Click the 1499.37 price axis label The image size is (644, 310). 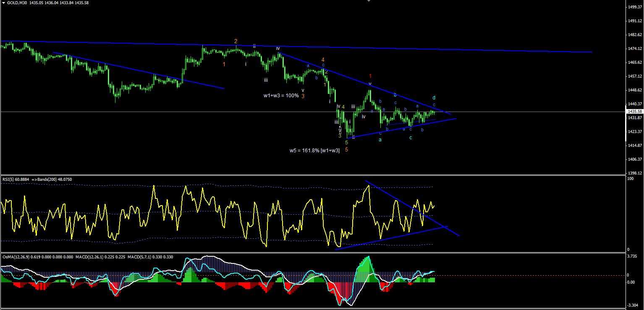634,7
